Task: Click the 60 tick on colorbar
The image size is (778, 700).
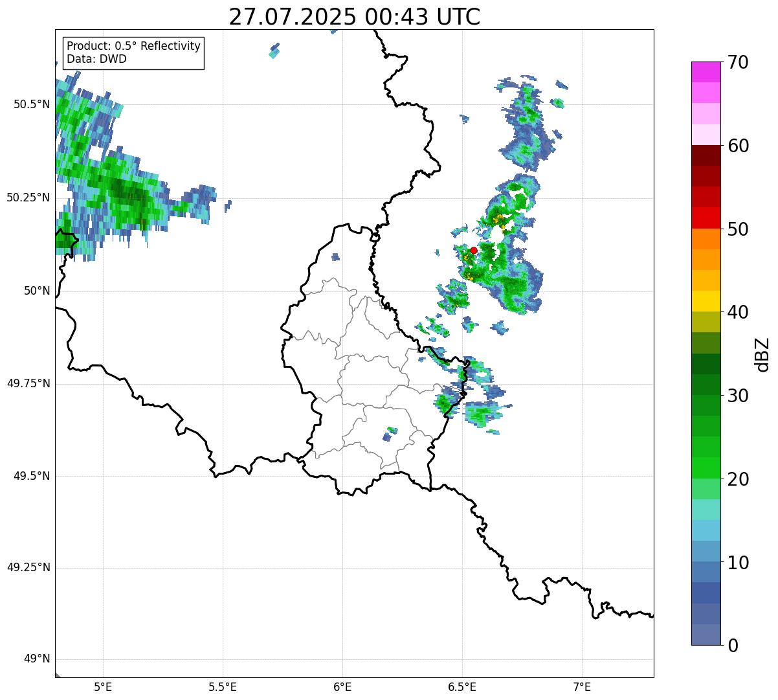Action: (x=738, y=146)
